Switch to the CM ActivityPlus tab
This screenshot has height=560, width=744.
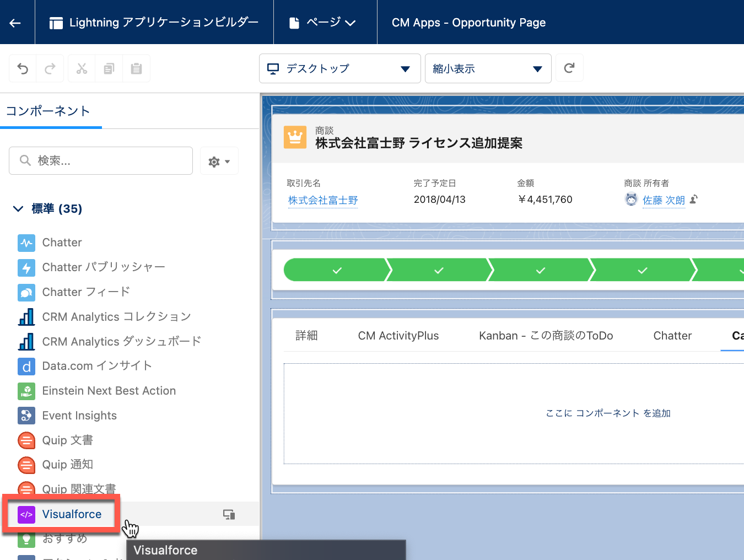click(398, 336)
